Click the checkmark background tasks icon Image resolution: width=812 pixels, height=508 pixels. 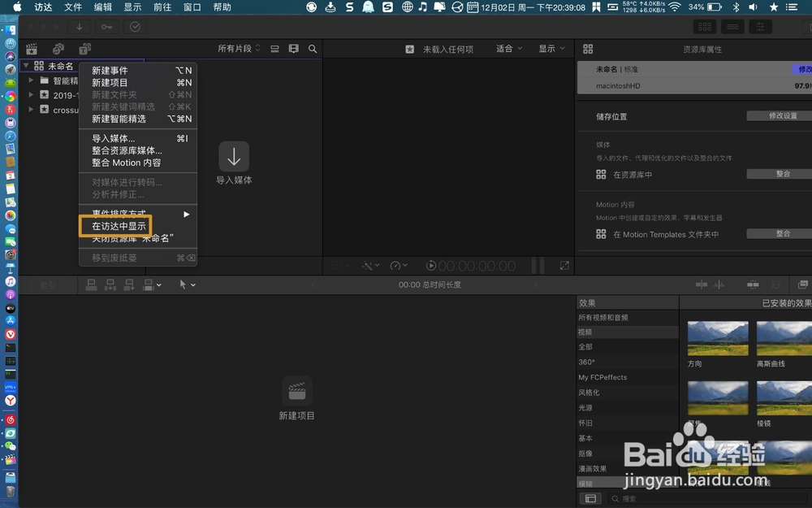(x=135, y=27)
